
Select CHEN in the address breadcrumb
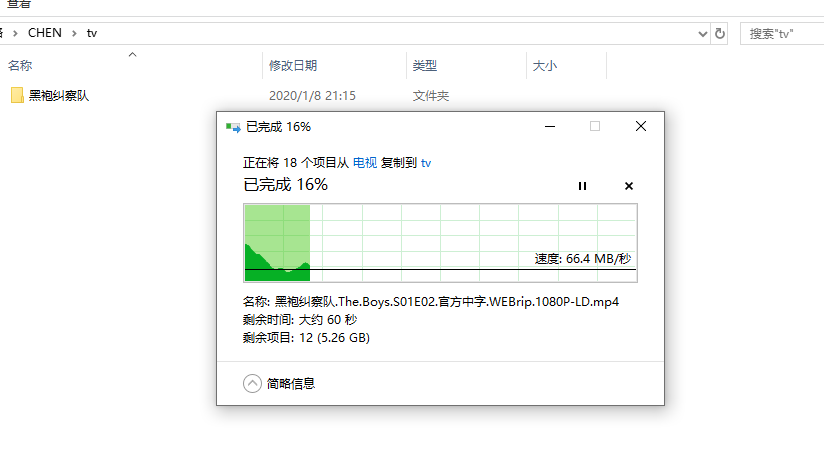pos(45,33)
